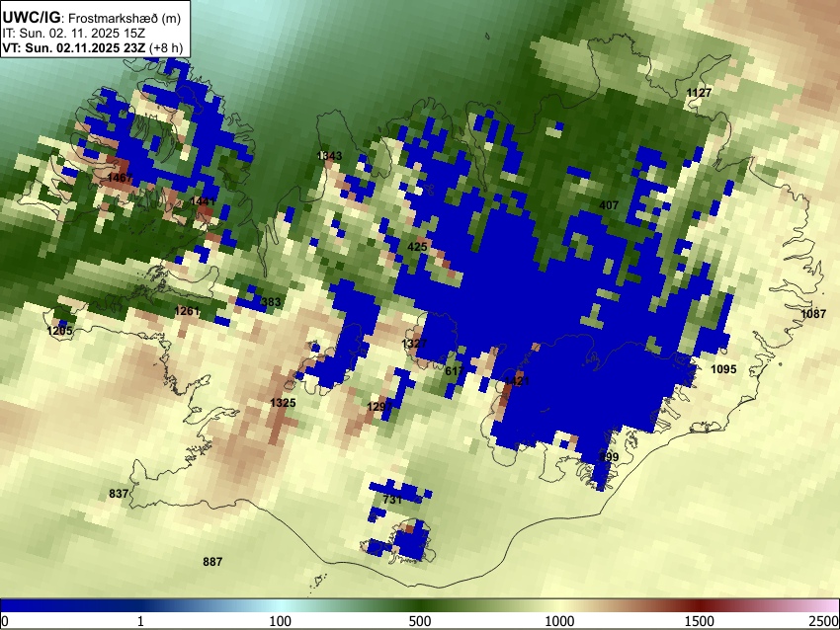The width and height of the screenshot is (840, 630).
Task: Click the map value 1343
Action: point(329,156)
